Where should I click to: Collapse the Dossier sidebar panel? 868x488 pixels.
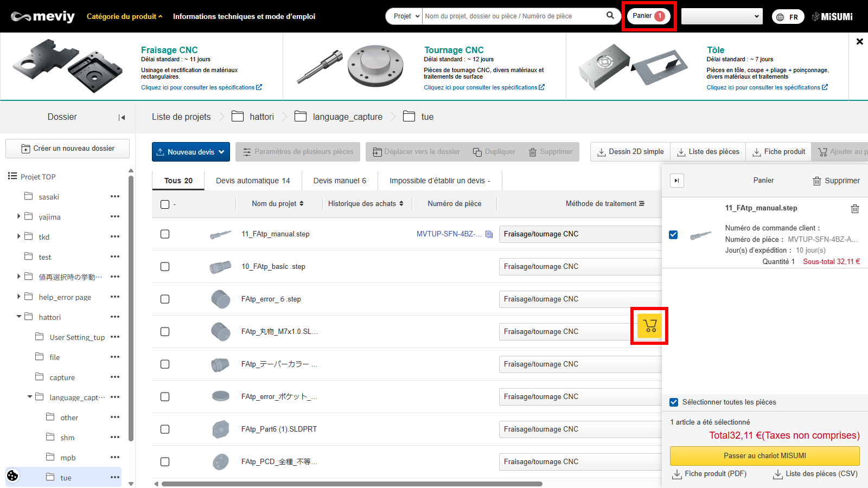coord(122,117)
